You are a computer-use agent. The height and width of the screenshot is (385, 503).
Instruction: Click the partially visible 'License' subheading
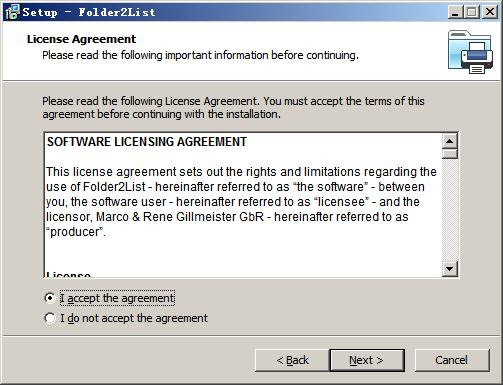pyautogui.click(x=68, y=274)
